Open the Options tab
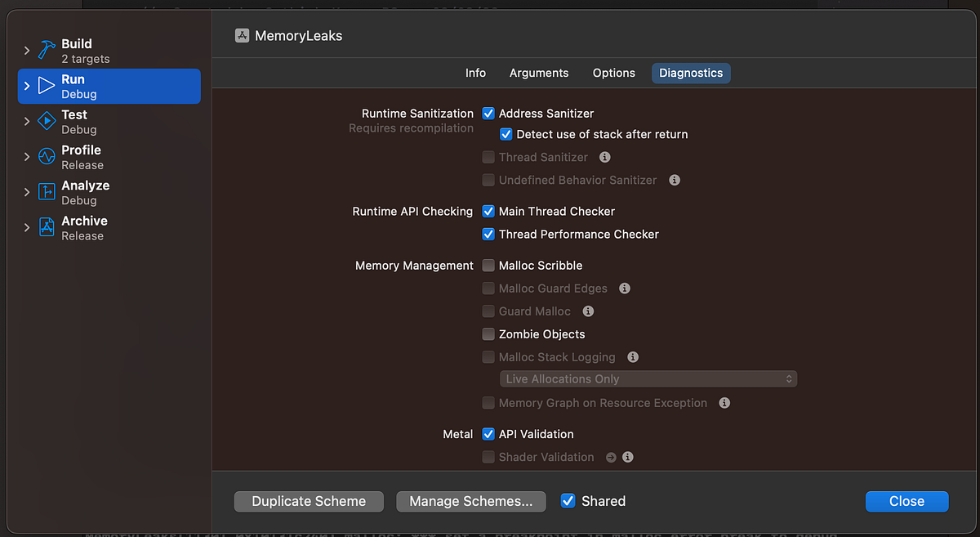Viewport: 980px width, 537px height. pos(613,73)
